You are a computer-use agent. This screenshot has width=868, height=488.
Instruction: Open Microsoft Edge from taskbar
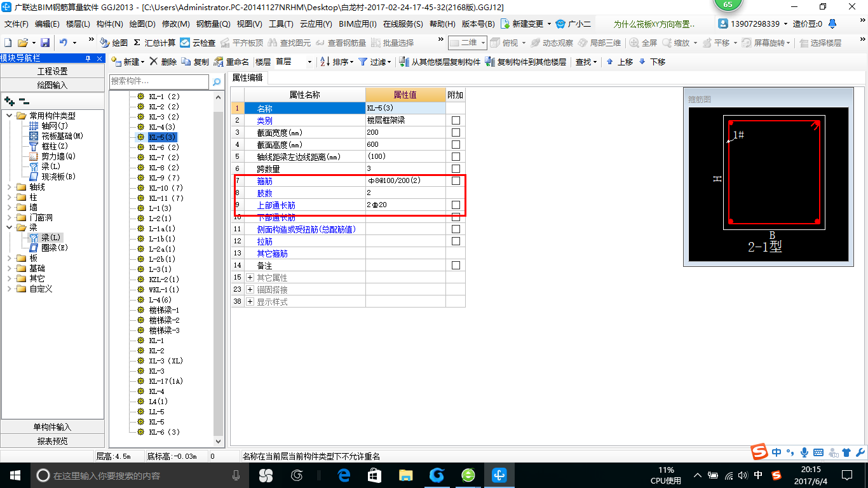(x=344, y=475)
